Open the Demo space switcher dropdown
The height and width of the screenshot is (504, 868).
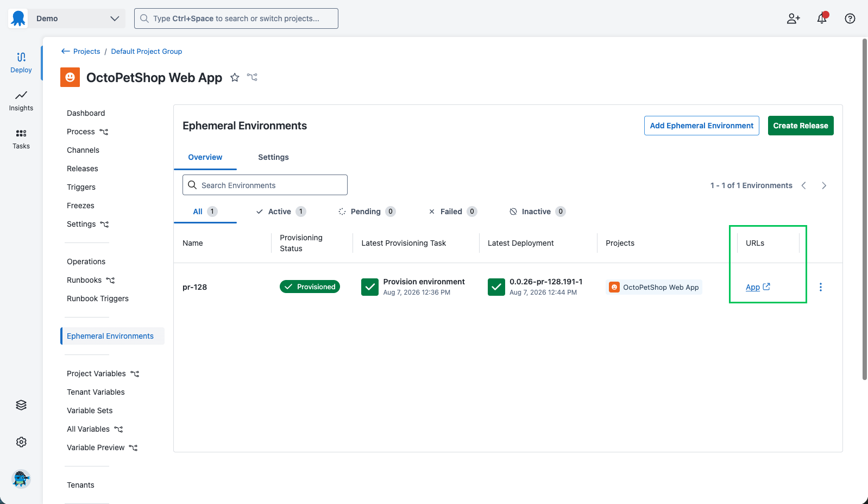click(x=78, y=18)
